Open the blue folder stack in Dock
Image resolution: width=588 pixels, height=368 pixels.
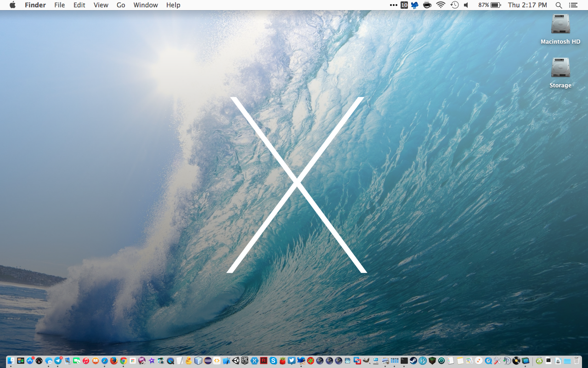[567, 361]
